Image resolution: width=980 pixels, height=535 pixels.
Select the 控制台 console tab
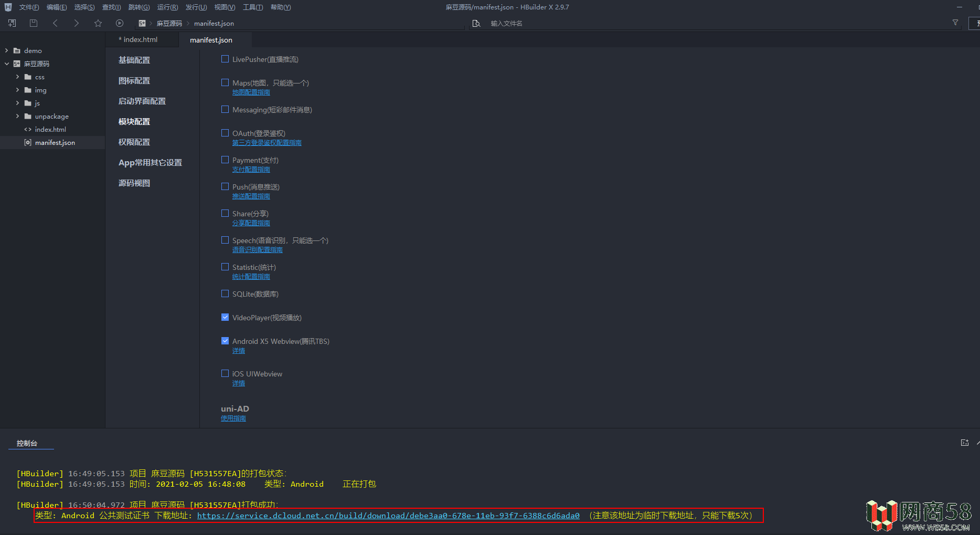click(27, 443)
